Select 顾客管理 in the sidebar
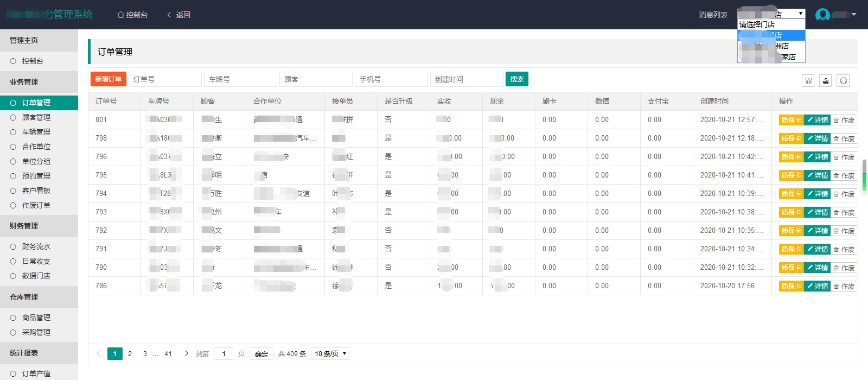Screen dimensions: 868x380 pyautogui.click(x=36, y=117)
